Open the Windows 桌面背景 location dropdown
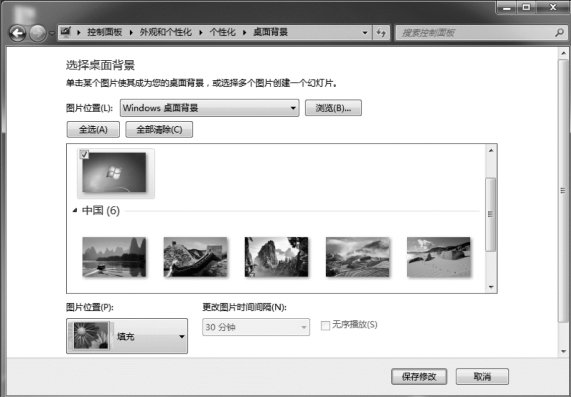Viewport: 571px width, 397px height. click(x=210, y=108)
